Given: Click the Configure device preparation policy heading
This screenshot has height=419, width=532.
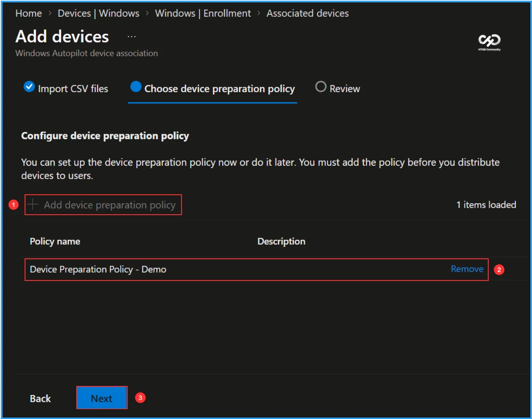Looking at the screenshot, I should [105, 136].
